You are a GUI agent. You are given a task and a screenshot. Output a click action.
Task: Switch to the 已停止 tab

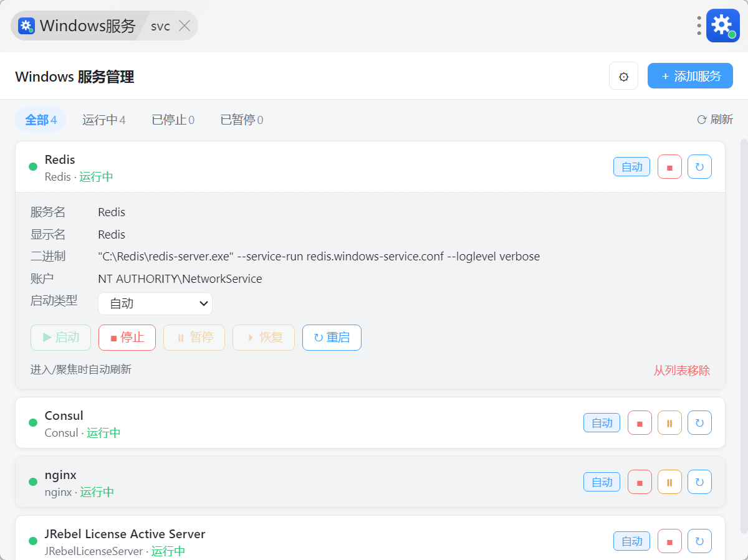(x=173, y=120)
